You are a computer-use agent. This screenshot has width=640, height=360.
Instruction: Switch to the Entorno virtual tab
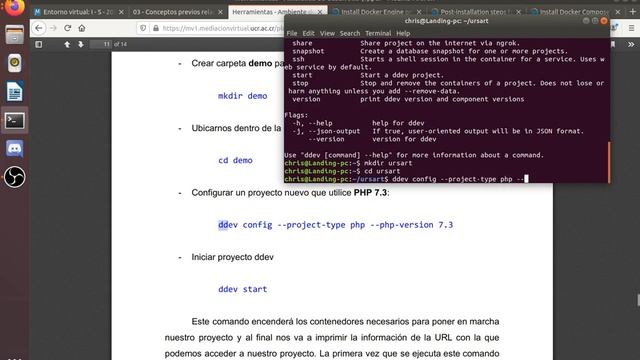78,12
